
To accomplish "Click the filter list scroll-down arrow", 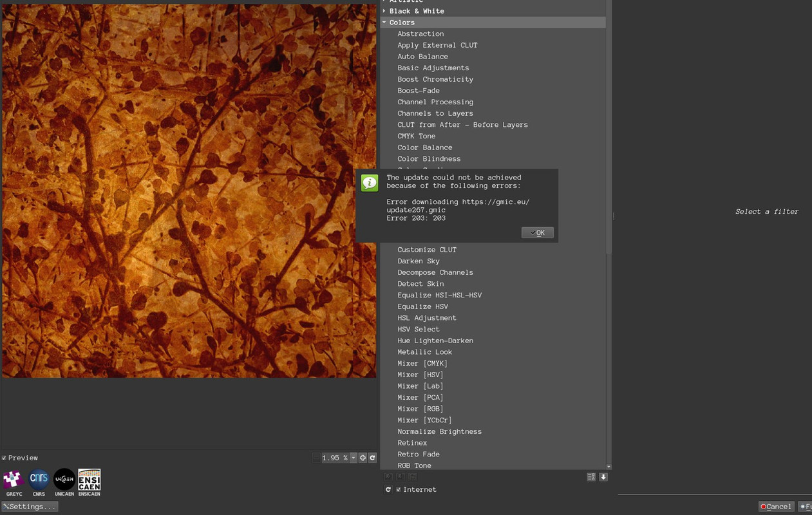I will pyautogui.click(x=609, y=467).
